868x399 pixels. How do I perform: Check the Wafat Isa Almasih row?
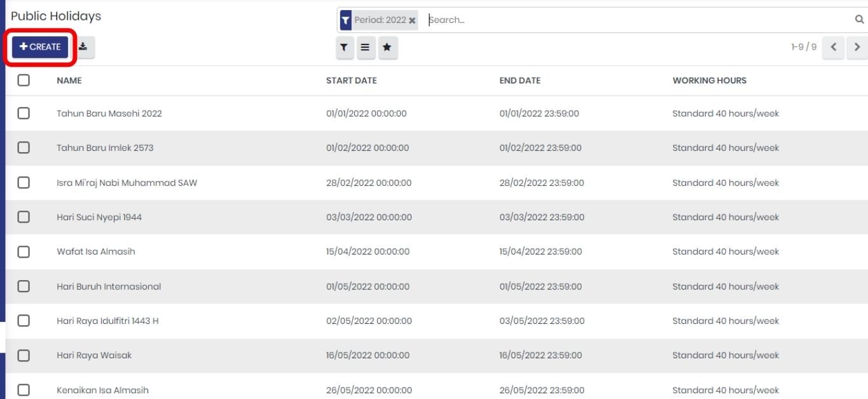[24, 251]
